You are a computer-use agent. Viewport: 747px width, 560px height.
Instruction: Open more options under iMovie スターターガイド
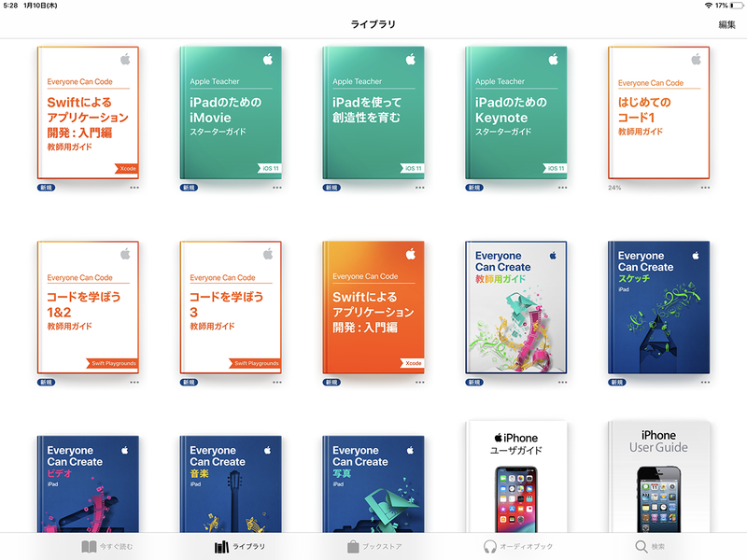click(x=276, y=188)
